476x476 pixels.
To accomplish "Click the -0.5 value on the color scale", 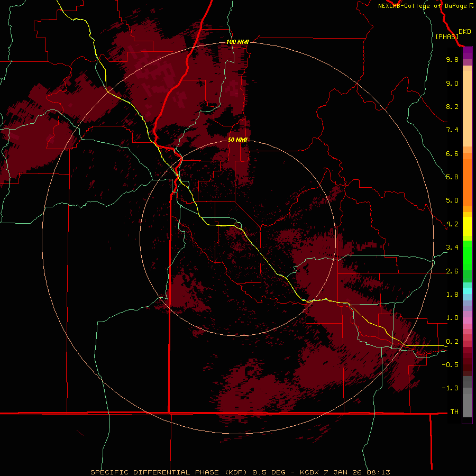I will (x=450, y=365).
